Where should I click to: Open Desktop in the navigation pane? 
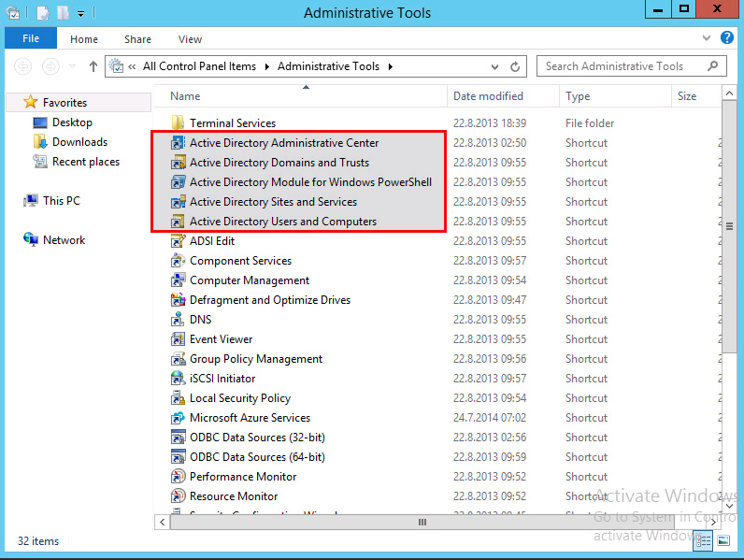(x=72, y=122)
